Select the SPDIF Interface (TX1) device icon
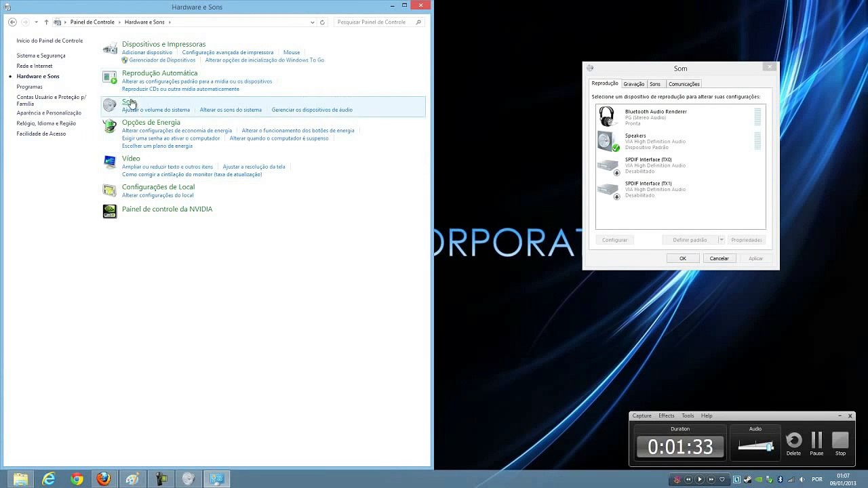868x488 pixels. point(608,190)
